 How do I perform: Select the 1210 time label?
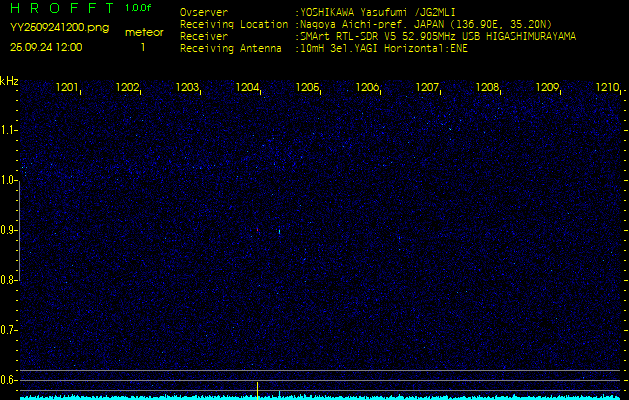click(x=607, y=88)
